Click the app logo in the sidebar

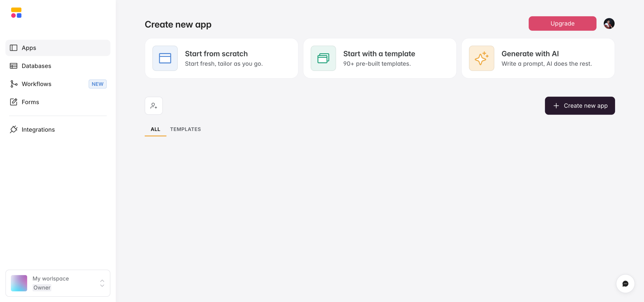coord(16,13)
